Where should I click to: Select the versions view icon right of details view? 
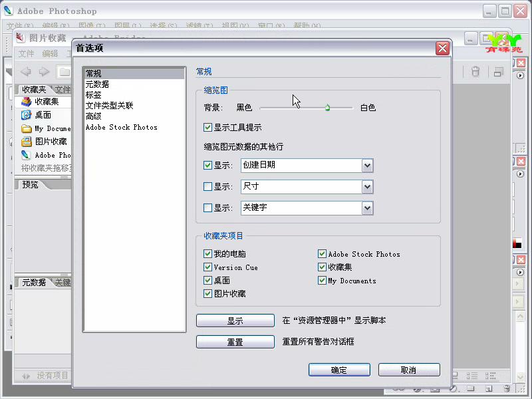coord(490,376)
